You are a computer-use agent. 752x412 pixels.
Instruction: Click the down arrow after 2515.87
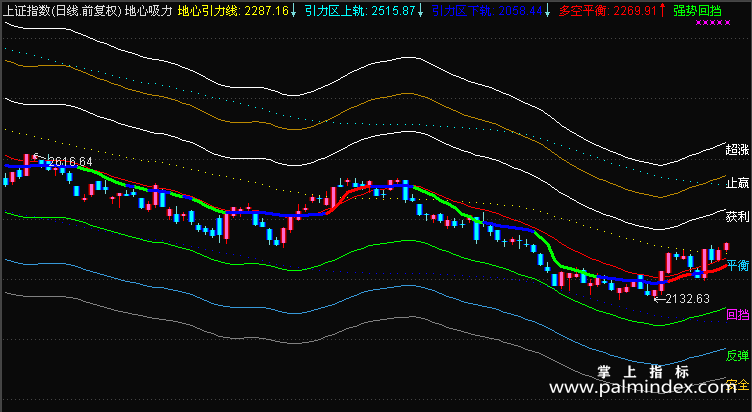pyautogui.click(x=421, y=10)
